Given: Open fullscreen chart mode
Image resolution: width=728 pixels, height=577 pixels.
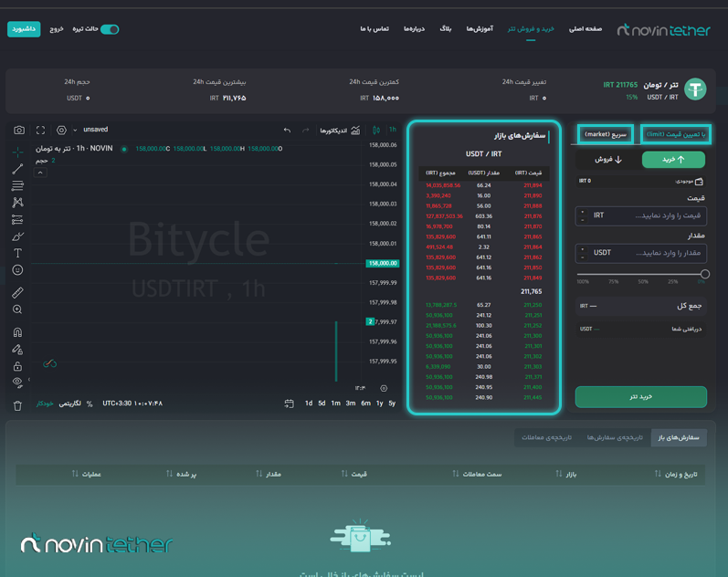Looking at the screenshot, I should coord(40,130).
